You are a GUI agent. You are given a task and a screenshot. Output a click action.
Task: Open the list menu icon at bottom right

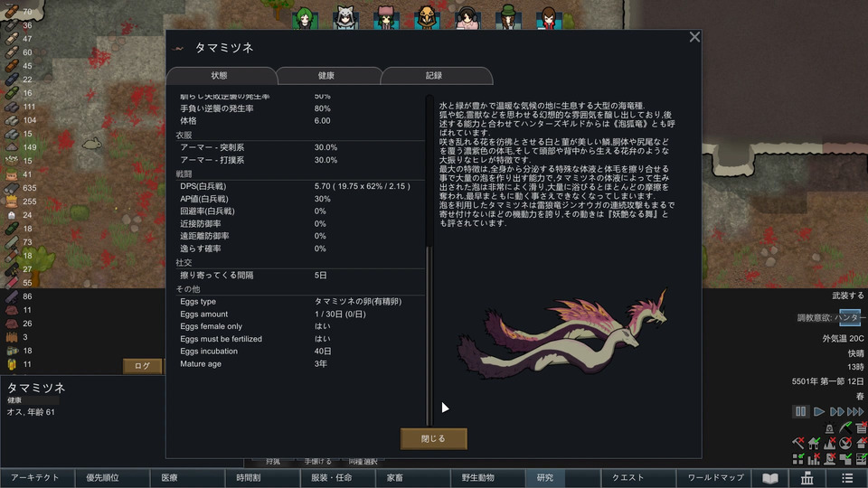(x=847, y=478)
